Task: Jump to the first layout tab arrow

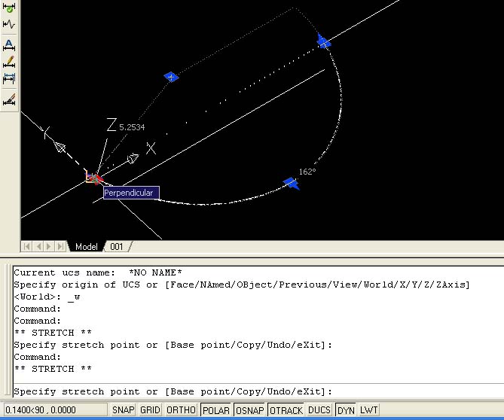Action: click(26, 246)
